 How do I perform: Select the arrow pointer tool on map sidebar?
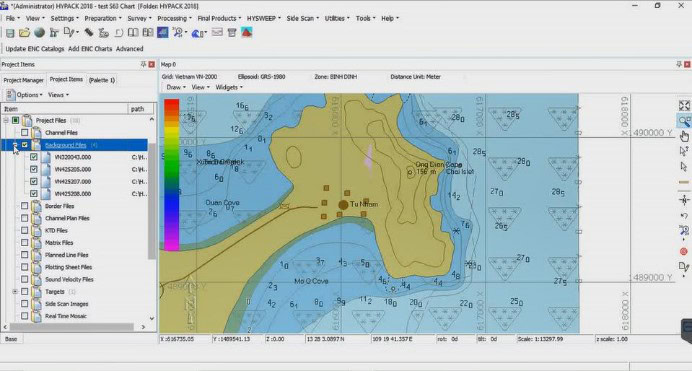[684, 167]
